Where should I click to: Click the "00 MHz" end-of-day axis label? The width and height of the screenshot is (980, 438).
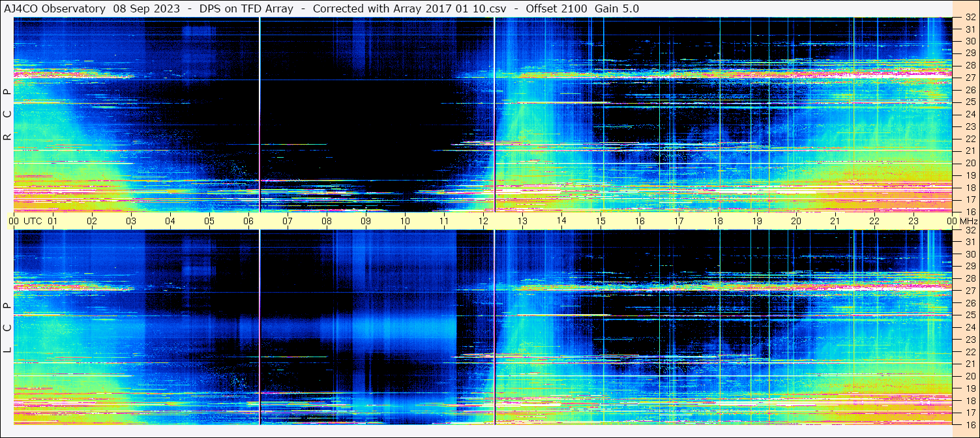[961, 221]
